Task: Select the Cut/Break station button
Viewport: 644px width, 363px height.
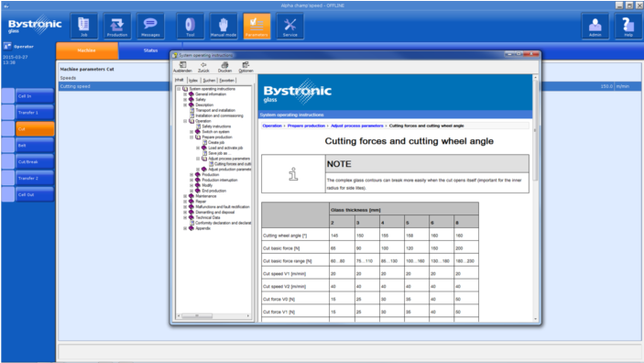Action: [35, 162]
